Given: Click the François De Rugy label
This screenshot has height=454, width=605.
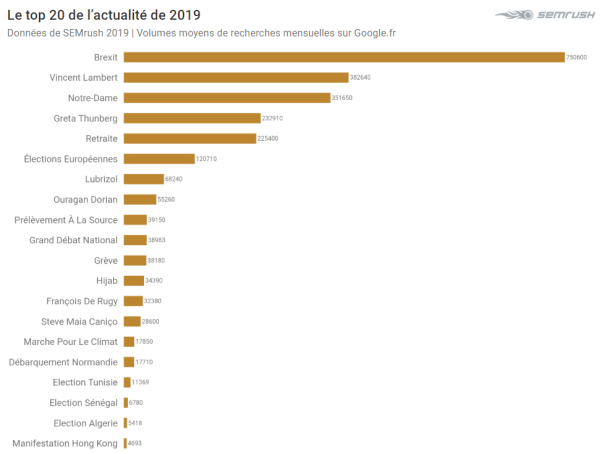Looking at the screenshot, I should click(x=82, y=301).
